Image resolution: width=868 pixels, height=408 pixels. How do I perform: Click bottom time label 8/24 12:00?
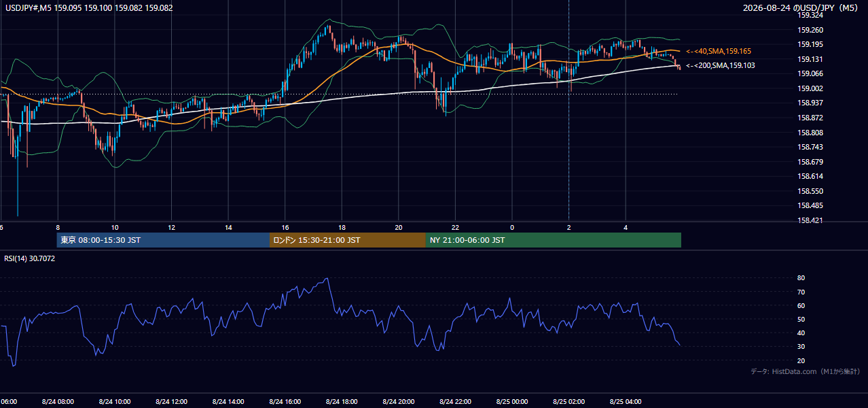coord(171,402)
